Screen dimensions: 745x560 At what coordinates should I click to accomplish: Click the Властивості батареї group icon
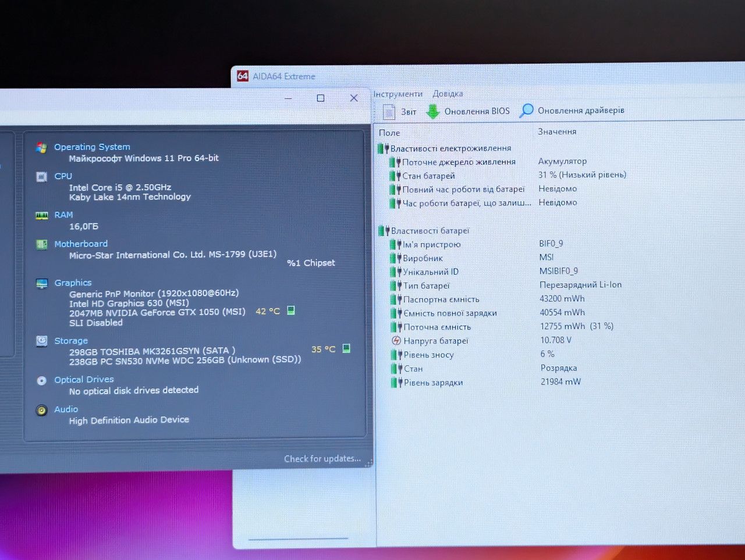(384, 231)
